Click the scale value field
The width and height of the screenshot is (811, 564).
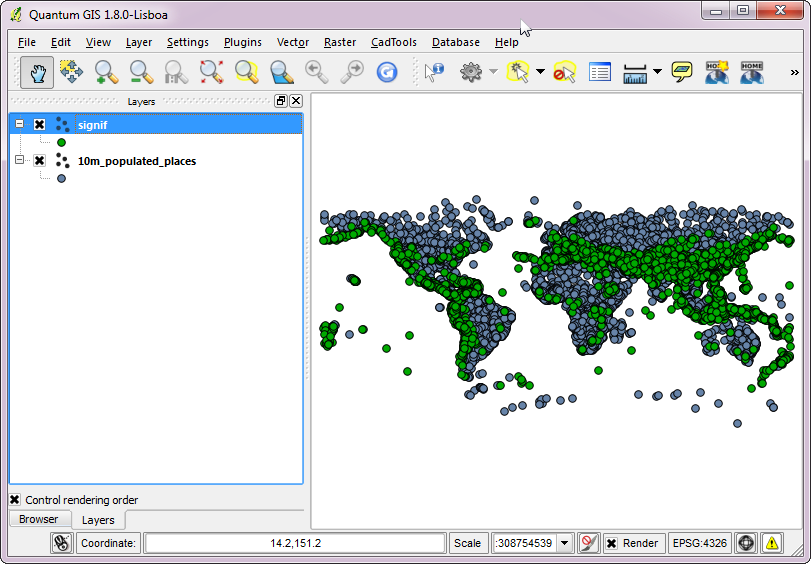524,543
